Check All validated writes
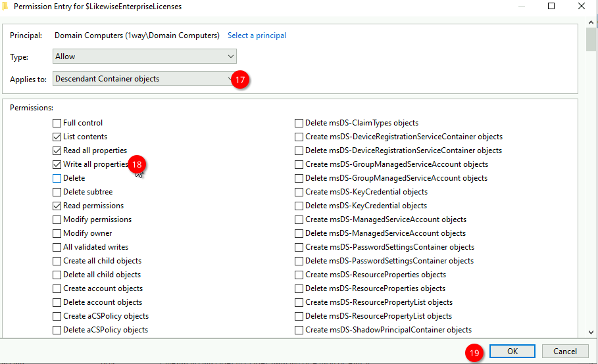This screenshot has height=364, width=598. 57,247
